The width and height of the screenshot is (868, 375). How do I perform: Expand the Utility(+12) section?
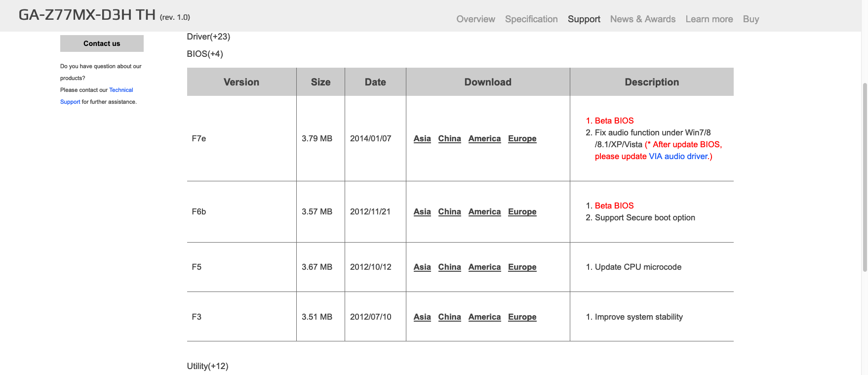pyautogui.click(x=207, y=366)
